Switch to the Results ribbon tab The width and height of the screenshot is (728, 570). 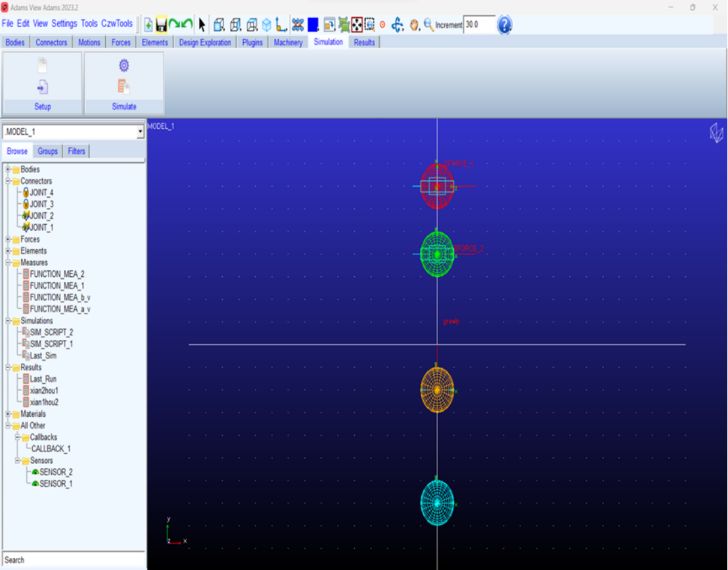tap(364, 42)
